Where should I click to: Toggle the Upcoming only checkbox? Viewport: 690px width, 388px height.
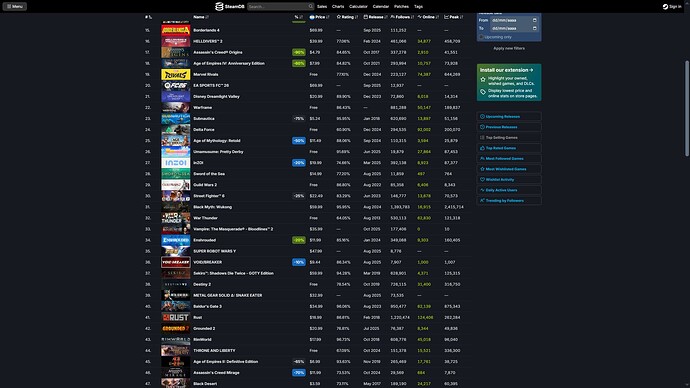[481, 37]
